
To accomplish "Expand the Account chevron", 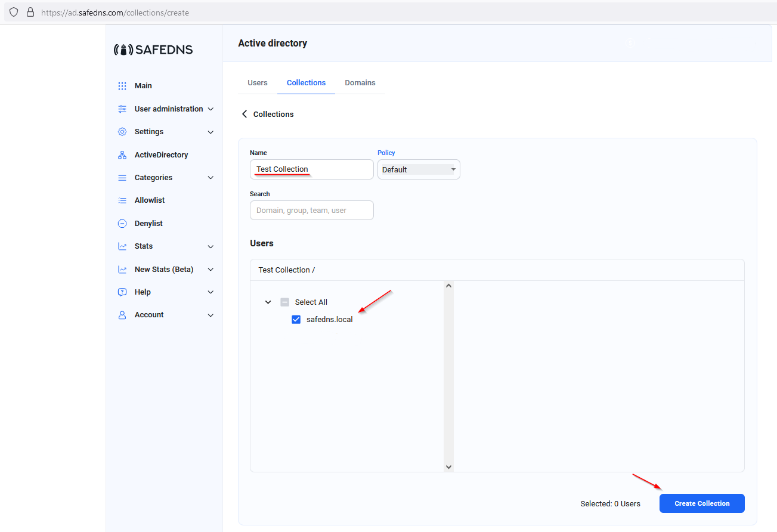I will coord(210,315).
